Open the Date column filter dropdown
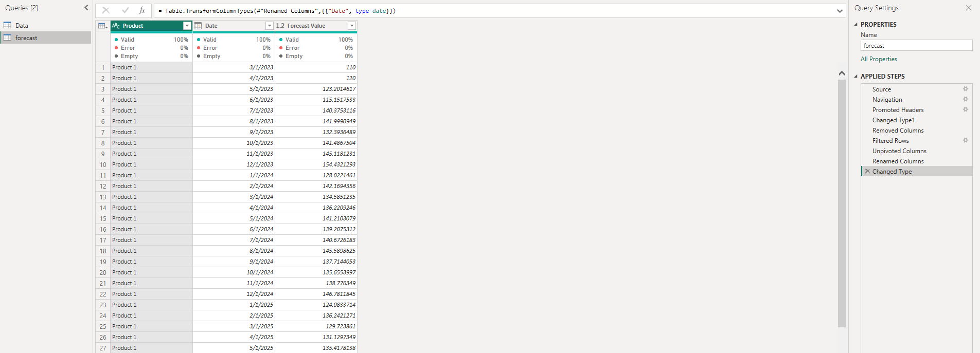Screen dimensions: 980x353 [269, 26]
